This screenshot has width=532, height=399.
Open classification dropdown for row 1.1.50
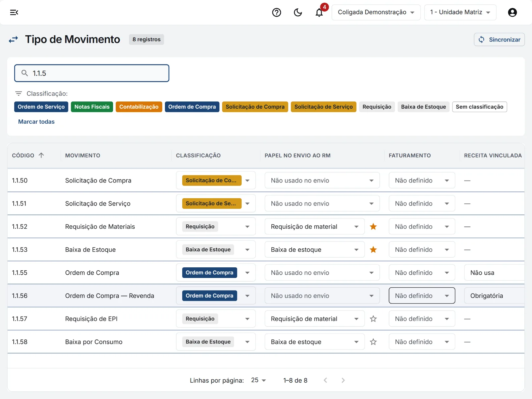click(216, 180)
